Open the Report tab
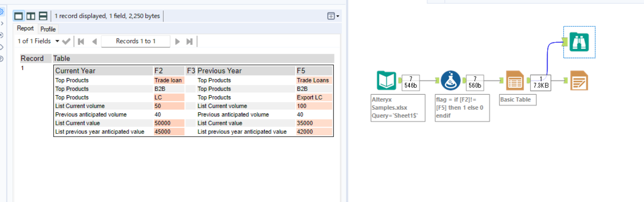The width and height of the screenshot is (644, 202). [x=25, y=29]
